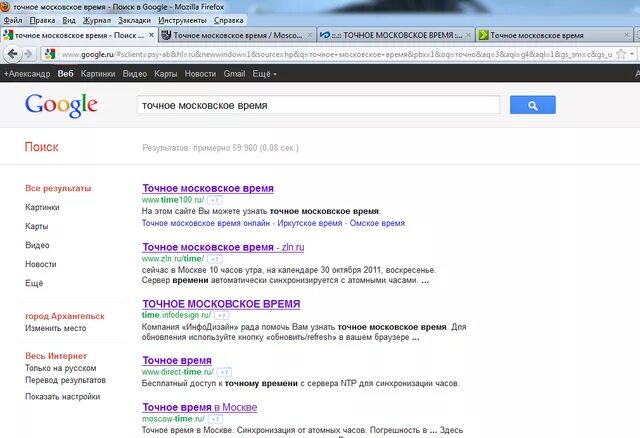640x438 pixels.
Task: Click +Александр in black bar
Action: [27, 74]
